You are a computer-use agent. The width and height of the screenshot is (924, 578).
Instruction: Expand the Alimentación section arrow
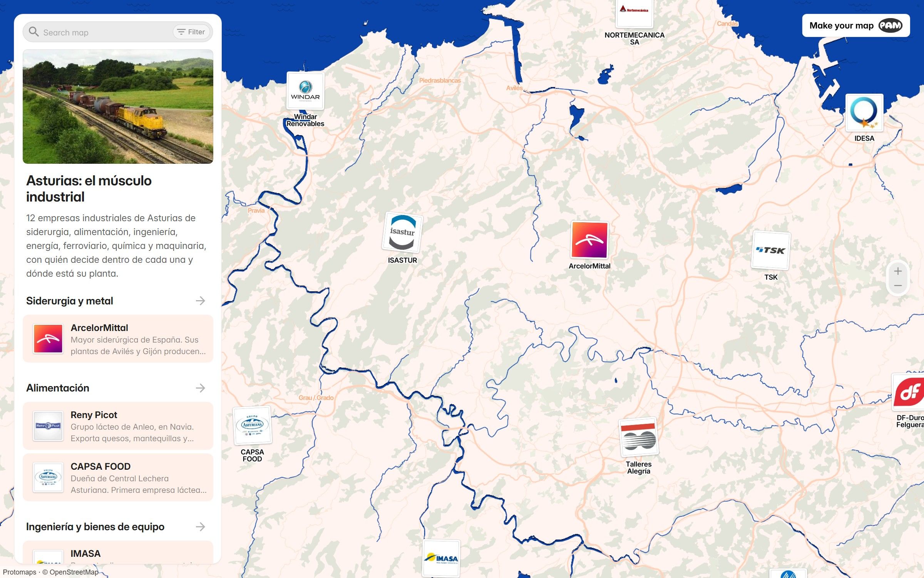200,388
